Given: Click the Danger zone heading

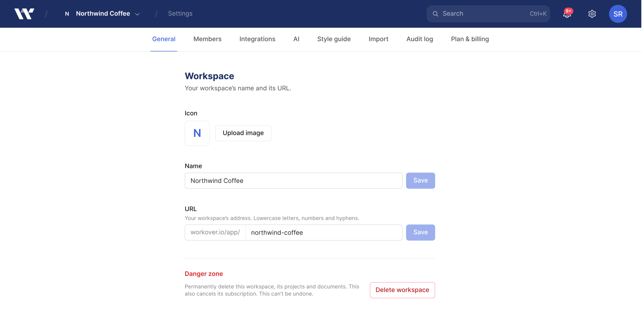Looking at the screenshot, I should [x=204, y=274].
